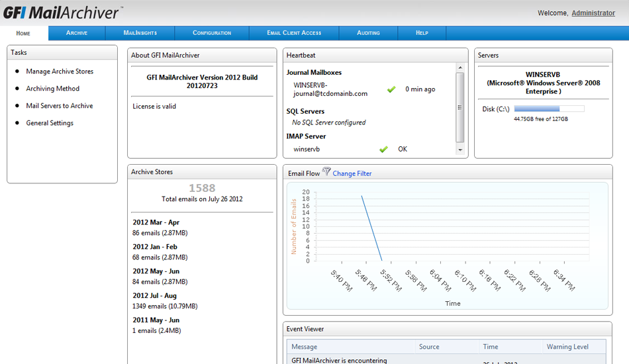Screen dimensions: 629x364
Task: Click the Time column header in Event Viewer
Action: tap(510, 347)
